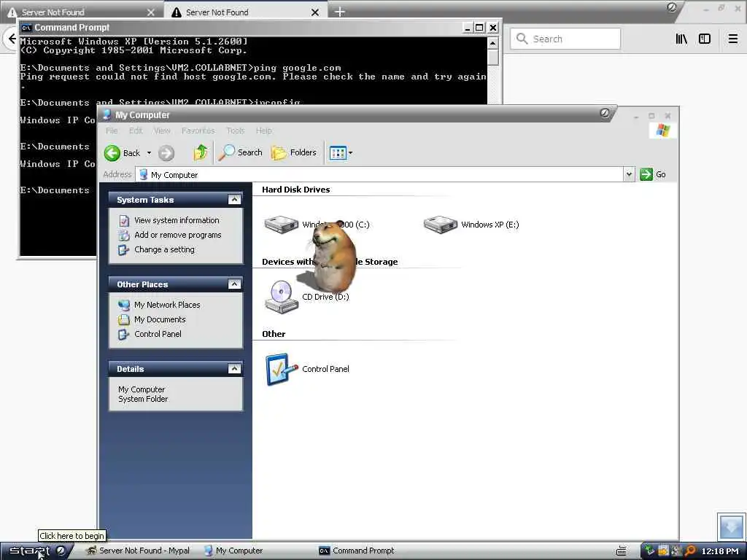The height and width of the screenshot is (560, 747).
Task: Click the Forward arrow in My Computer toolbar
Action: [x=166, y=153]
